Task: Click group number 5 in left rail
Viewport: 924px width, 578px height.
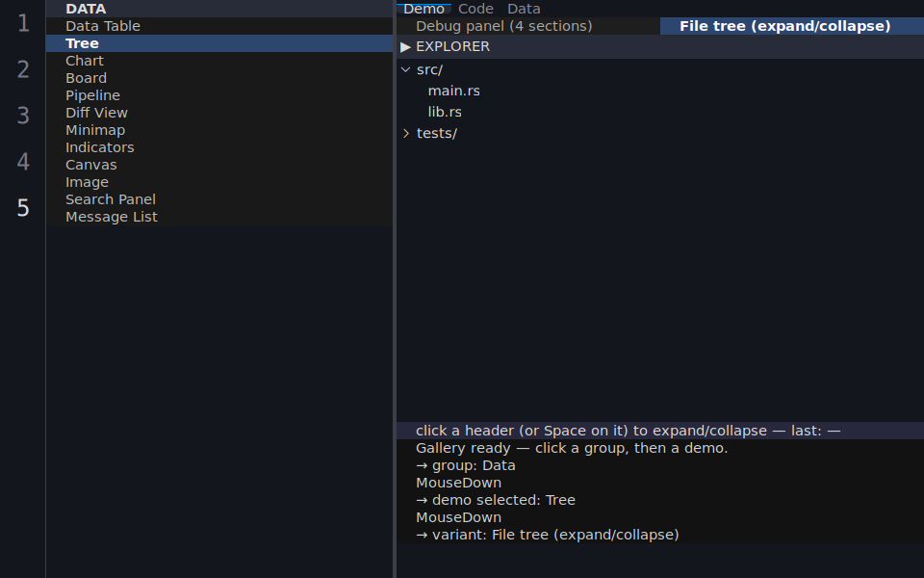Action: pyautogui.click(x=23, y=208)
